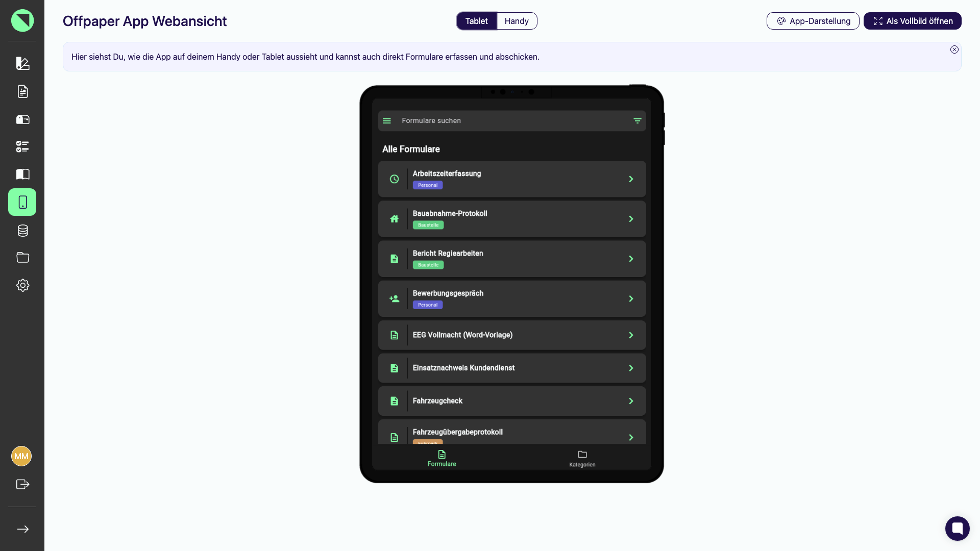Click the clock icon of Arbeitszeiterfassung
The image size is (980, 551).
[x=394, y=179]
